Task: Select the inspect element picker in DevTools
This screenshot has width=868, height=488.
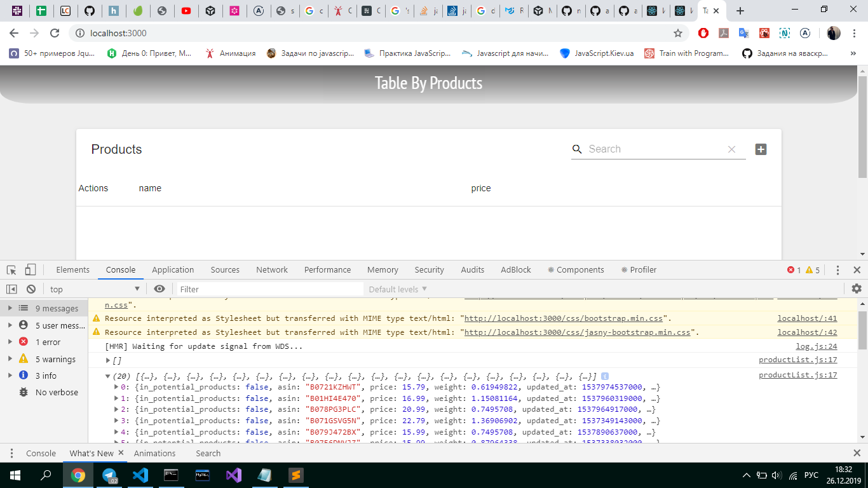Action: coord(11,270)
